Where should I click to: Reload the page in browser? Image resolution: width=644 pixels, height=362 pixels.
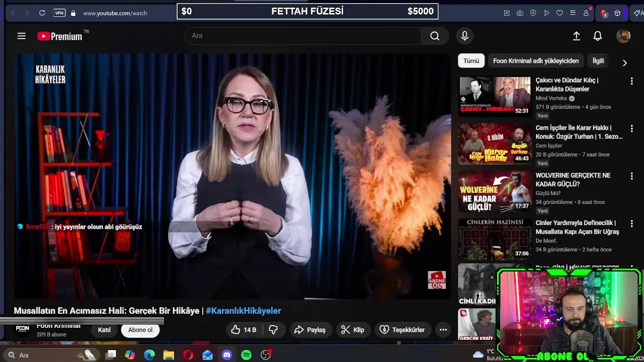tap(42, 13)
